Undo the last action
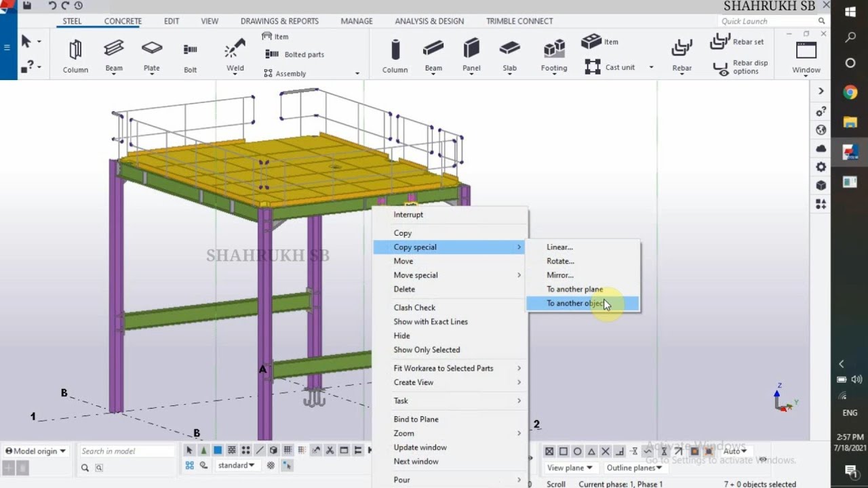This screenshot has width=868, height=488. (x=53, y=5)
